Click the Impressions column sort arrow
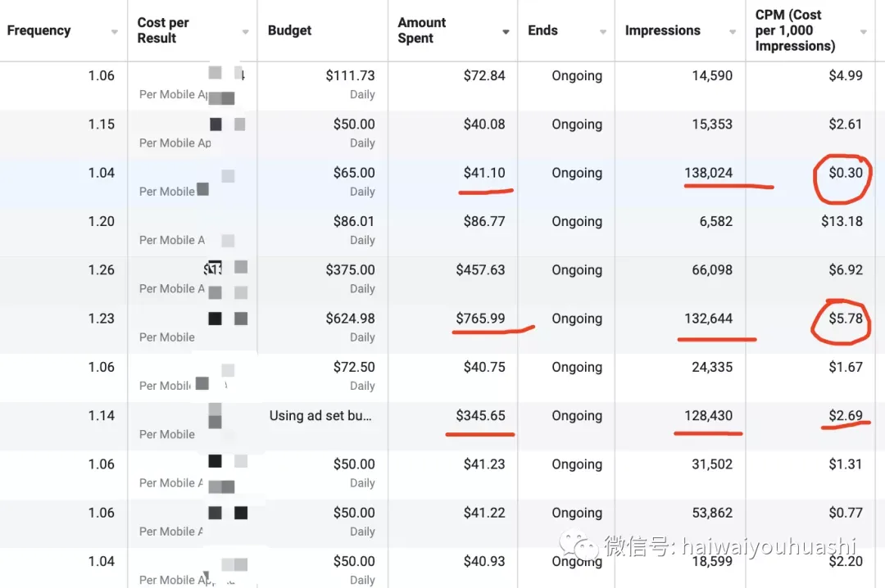 pyautogui.click(x=733, y=32)
